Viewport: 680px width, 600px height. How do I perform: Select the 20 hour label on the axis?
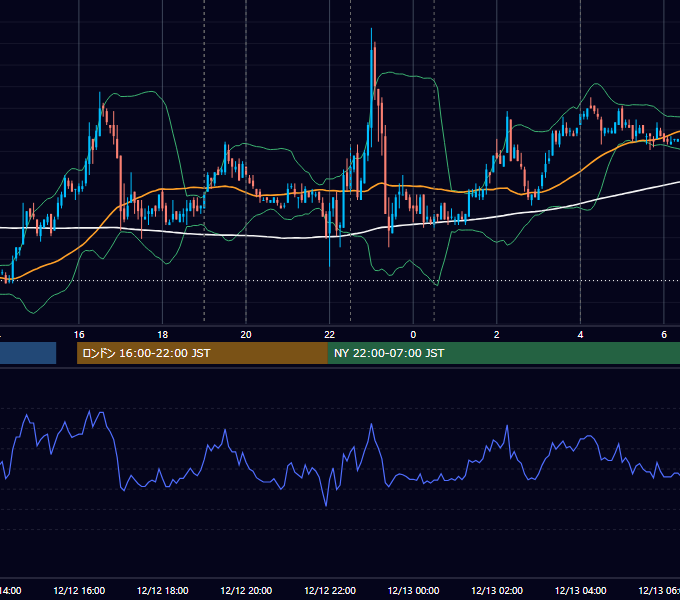click(246, 335)
